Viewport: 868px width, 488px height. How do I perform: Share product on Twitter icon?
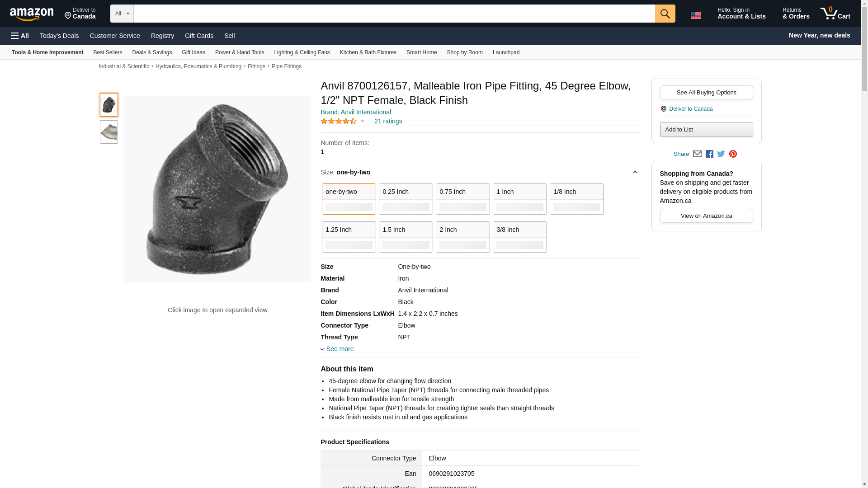(x=721, y=154)
